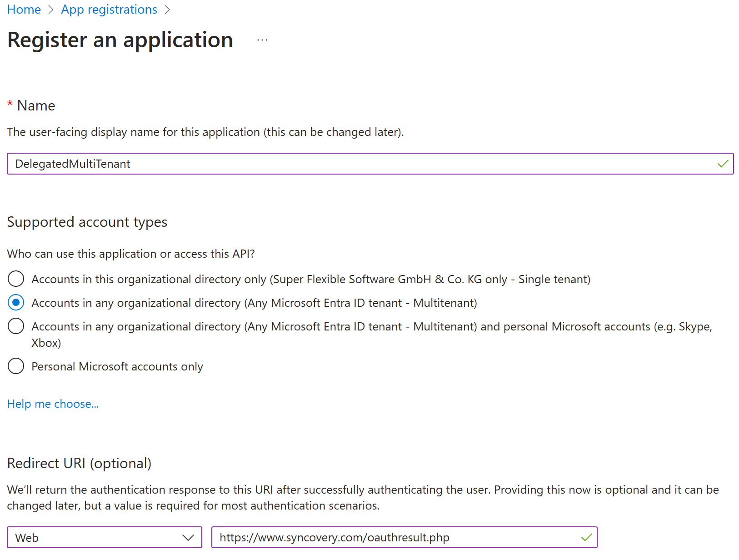Select Multitenant and personal Microsoft accounts
Screen dimensions: 739x560
(x=15, y=326)
